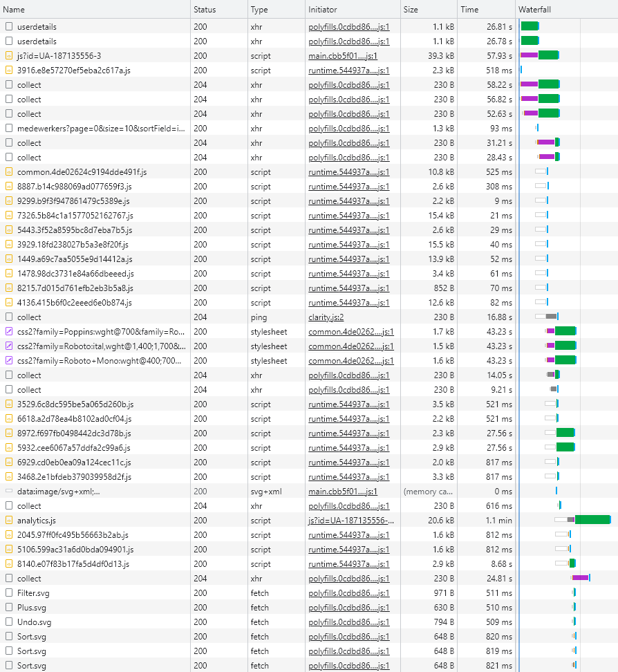Click the stylesheet icon for css2?family=Roboto+Mono request
The image size is (618, 672).
click(x=9, y=361)
